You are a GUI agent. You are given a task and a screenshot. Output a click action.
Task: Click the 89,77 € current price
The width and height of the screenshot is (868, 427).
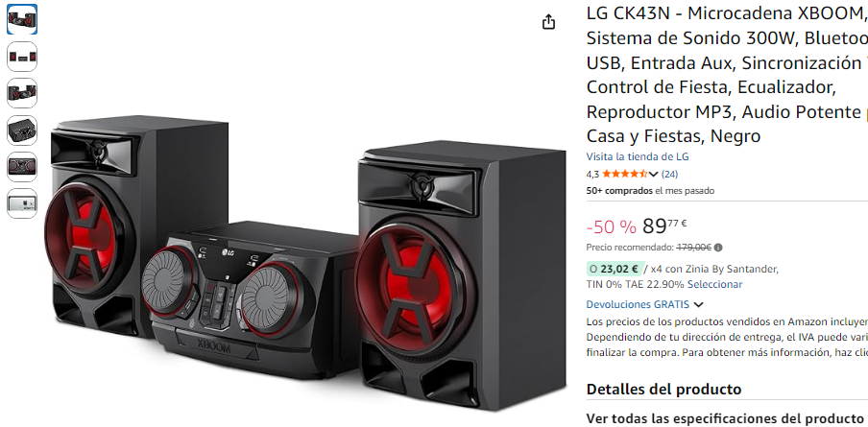pos(664,225)
